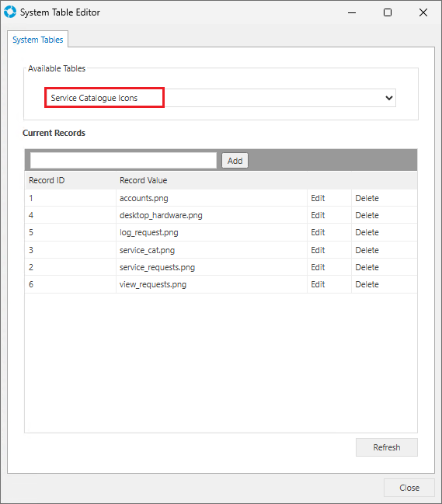Switch to the System Tables tab
442x504 pixels.
tap(37, 40)
